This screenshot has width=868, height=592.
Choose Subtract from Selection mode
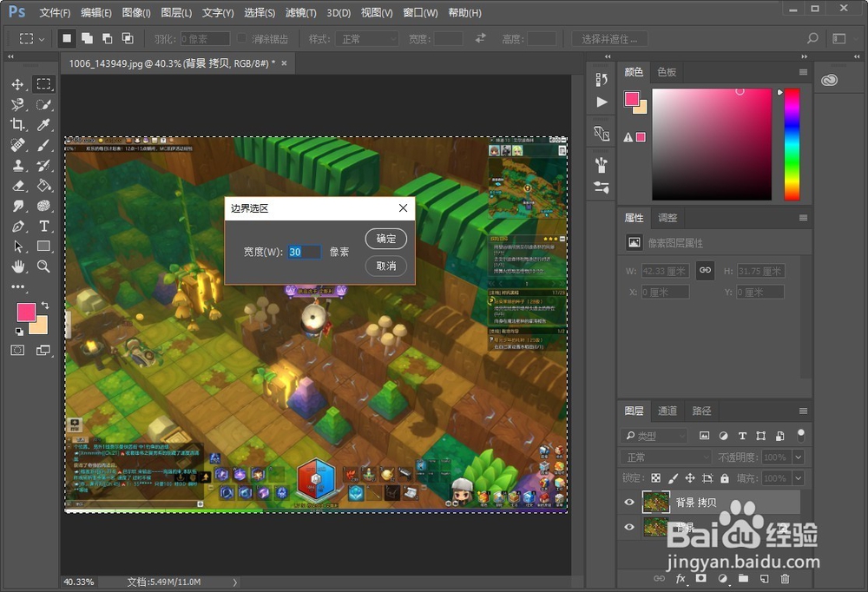(107, 38)
